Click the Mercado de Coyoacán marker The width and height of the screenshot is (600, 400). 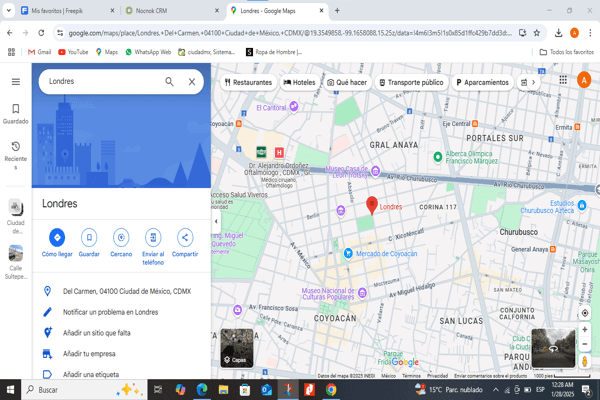(348, 253)
